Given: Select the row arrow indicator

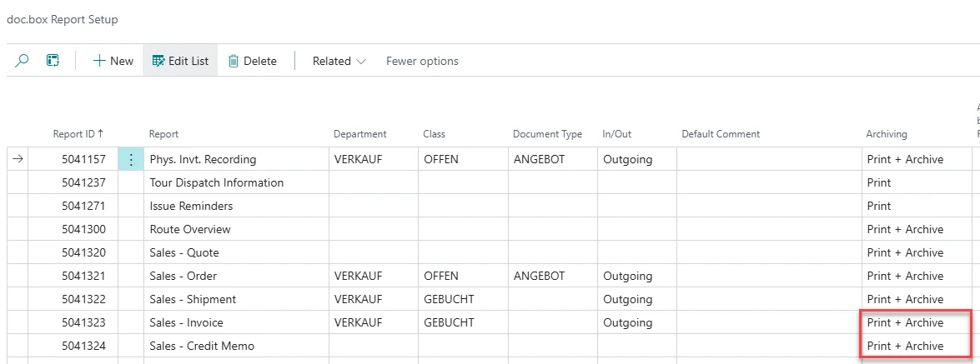Looking at the screenshot, I should coord(18,159).
